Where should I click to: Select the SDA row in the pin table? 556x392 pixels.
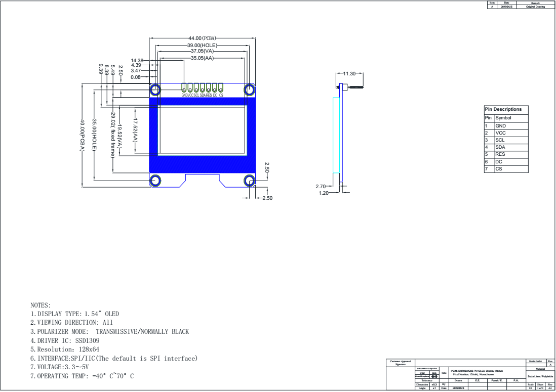pyautogui.click(x=506, y=147)
